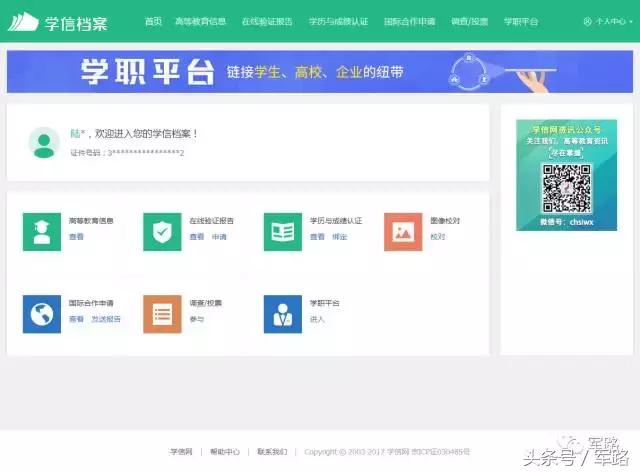Open the 学历与成绩认证 newspaper icon tile
This screenshot has height=473, width=640.
tap(282, 232)
